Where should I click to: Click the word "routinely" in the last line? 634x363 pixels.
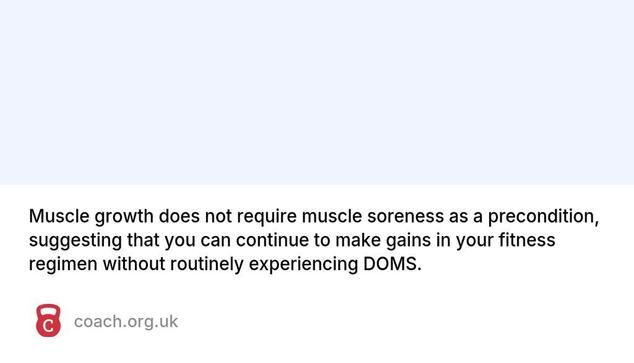[x=207, y=265]
